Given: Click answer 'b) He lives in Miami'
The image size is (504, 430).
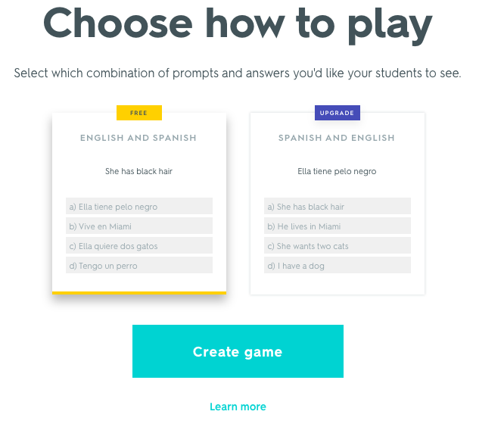Looking at the screenshot, I should [x=338, y=226].
